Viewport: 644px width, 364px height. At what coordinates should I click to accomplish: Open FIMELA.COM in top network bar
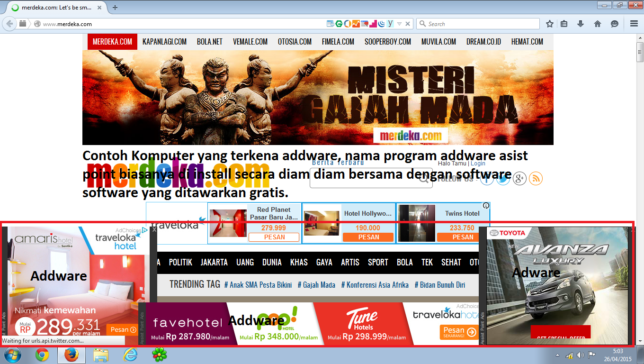pyautogui.click(x=338, y=42)
